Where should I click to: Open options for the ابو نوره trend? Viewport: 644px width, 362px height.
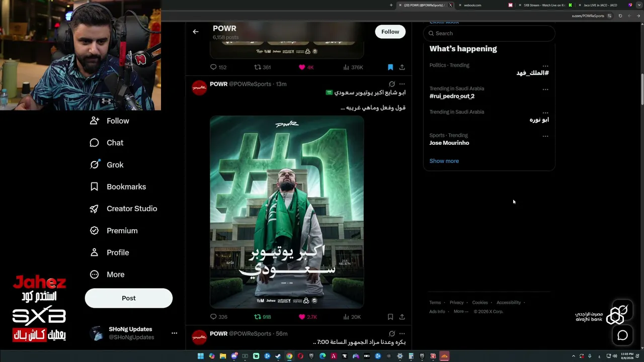[545, 113]
